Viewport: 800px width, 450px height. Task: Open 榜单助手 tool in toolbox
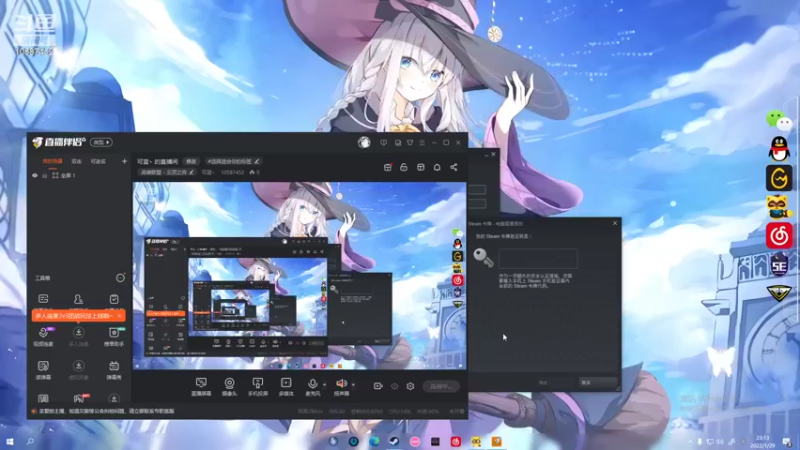click(x=114, y=337)
